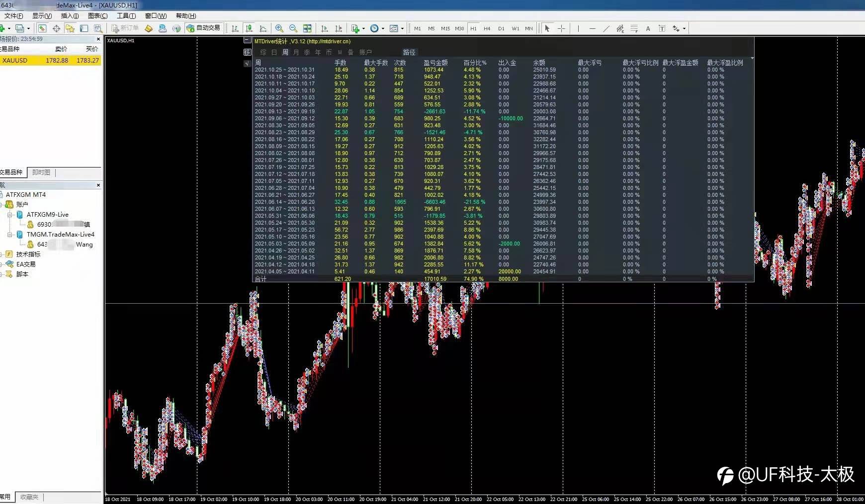Toggle the Navigator star-folder icon
This screenshot has height=504, width=865.
[x=70, y=28]
